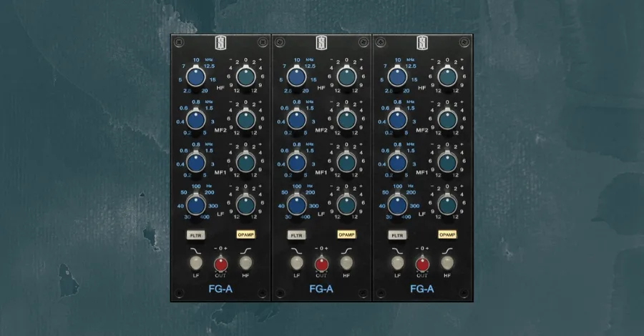Click the MF1 frequency knob in right module
644x336 pixels.
(398, 162)
